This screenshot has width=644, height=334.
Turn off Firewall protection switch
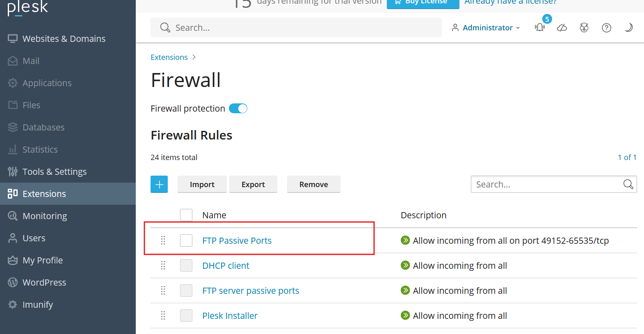point(238,108)
